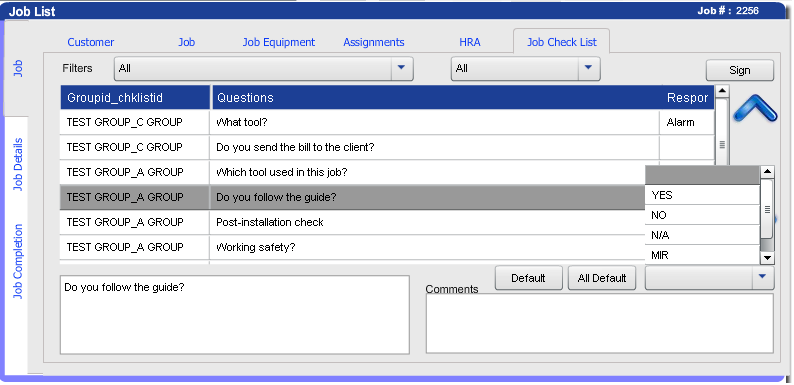Select YES from the response list
The image size is (794, 385).
pyautogui.click(x=702, y=195)
